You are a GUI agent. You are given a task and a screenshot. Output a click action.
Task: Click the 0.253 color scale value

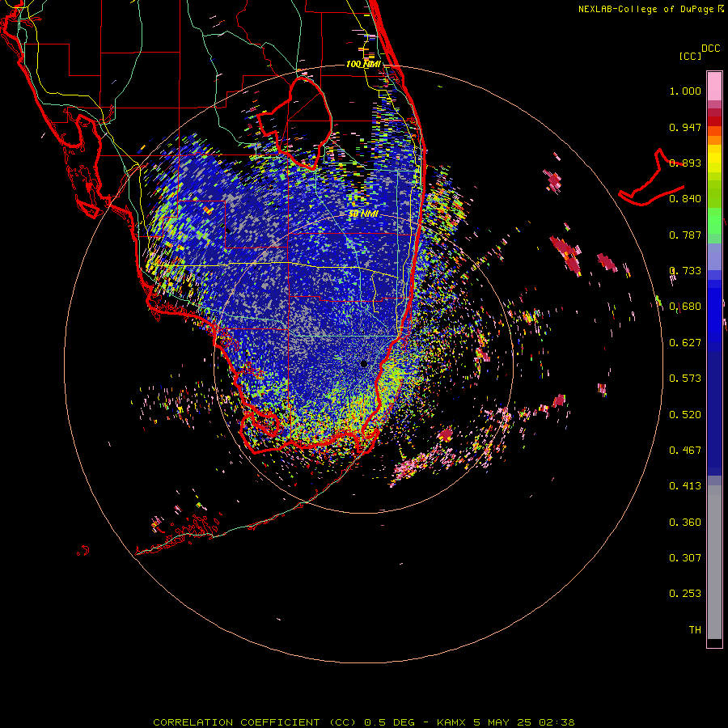[x=685, y=594]
